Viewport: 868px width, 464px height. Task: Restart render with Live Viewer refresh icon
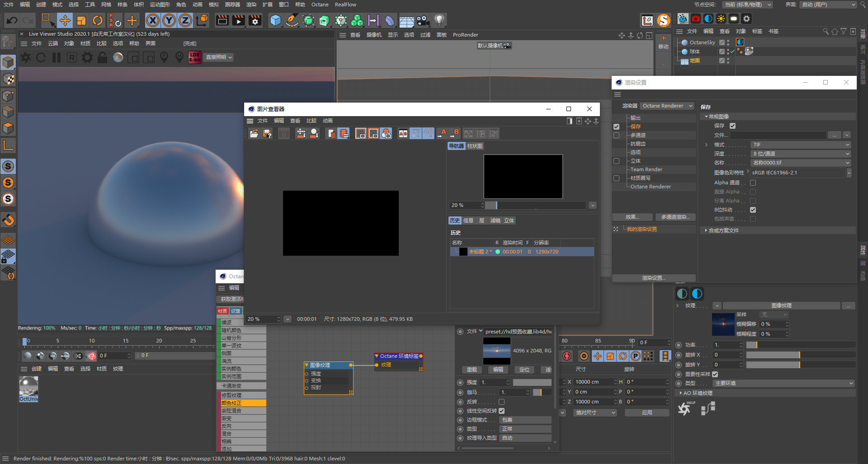(x=41, y=57)
